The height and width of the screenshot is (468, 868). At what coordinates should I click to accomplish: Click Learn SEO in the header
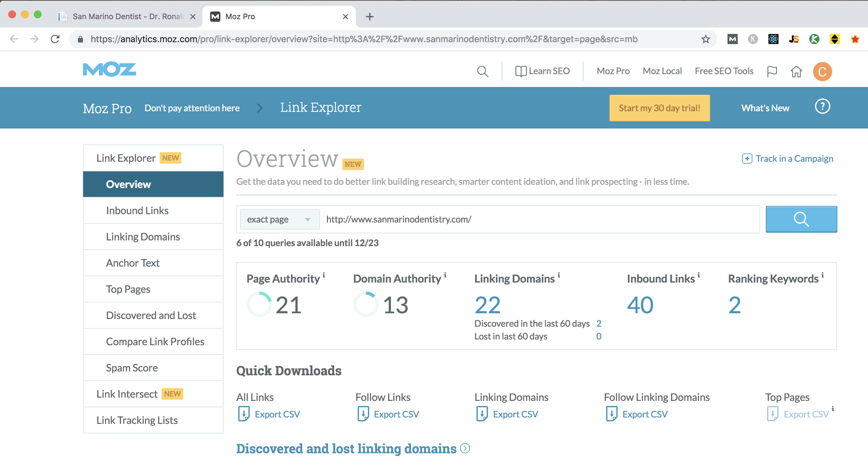click(x=543, y=71)
